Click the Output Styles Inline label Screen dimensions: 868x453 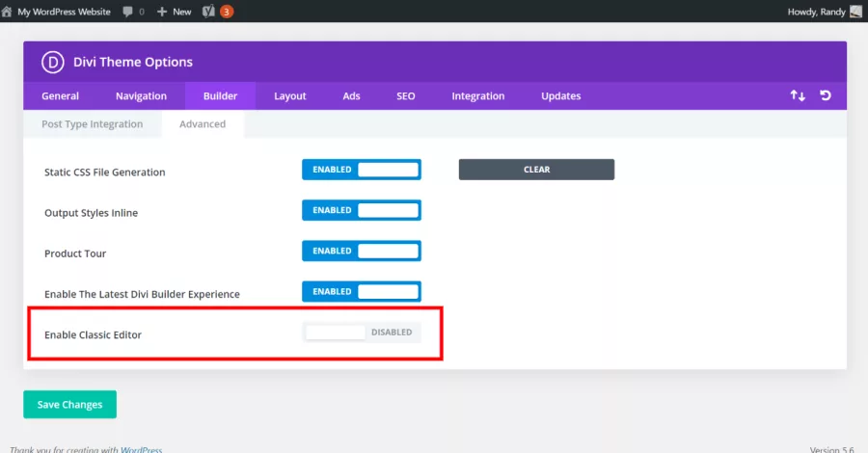coord(92,213)
